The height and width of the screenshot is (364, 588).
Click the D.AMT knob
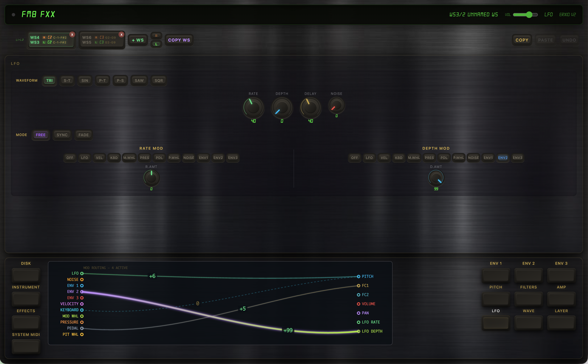(x=436, y=178)
